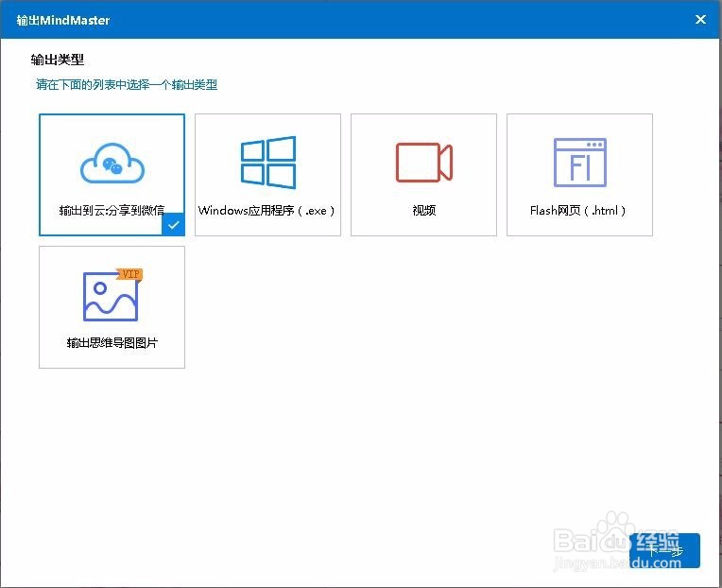The width and height of the screenshot is (722, 588).
Task: Click the VIP badge on image export
Action: (129, 274)
